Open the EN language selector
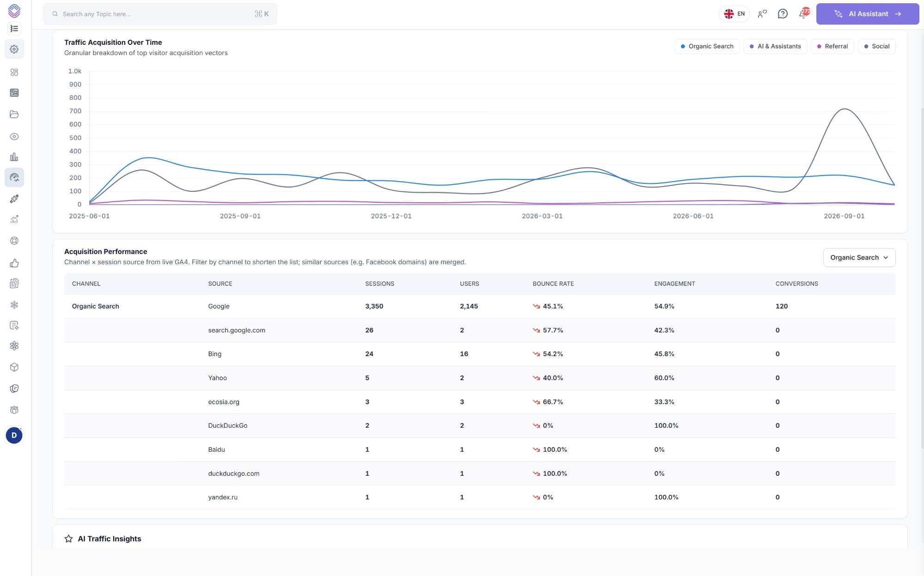 (x=735, y=14)
